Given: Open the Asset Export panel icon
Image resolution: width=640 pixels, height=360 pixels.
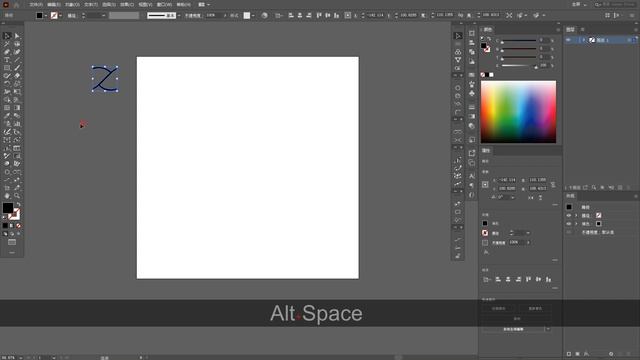Looking at the screenshot, I should (x=472, y=153).
